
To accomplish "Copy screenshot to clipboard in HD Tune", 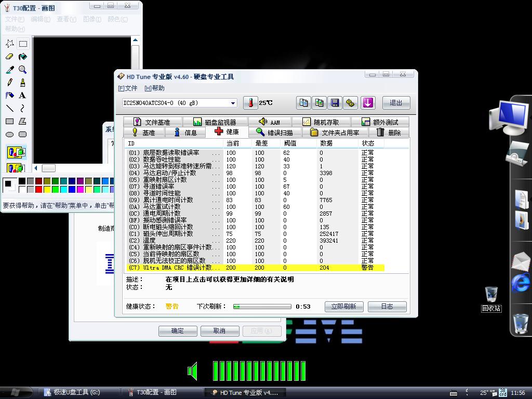I will pos(318,102).
